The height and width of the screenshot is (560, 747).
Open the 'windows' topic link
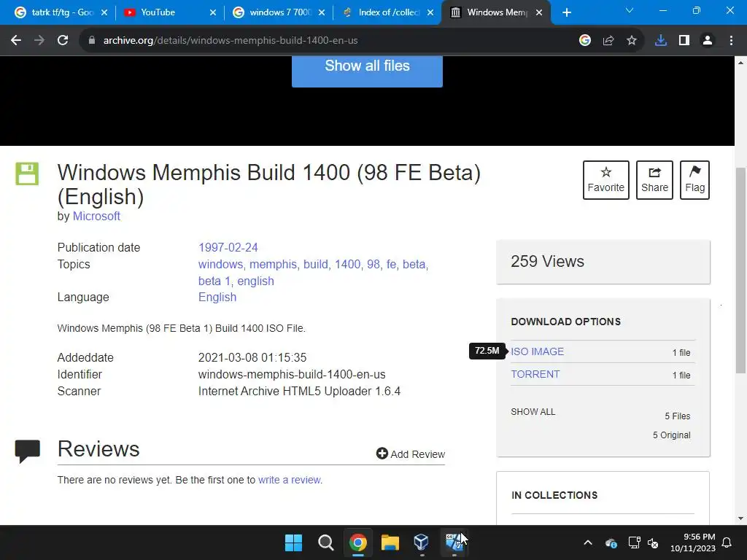(220, 264)
